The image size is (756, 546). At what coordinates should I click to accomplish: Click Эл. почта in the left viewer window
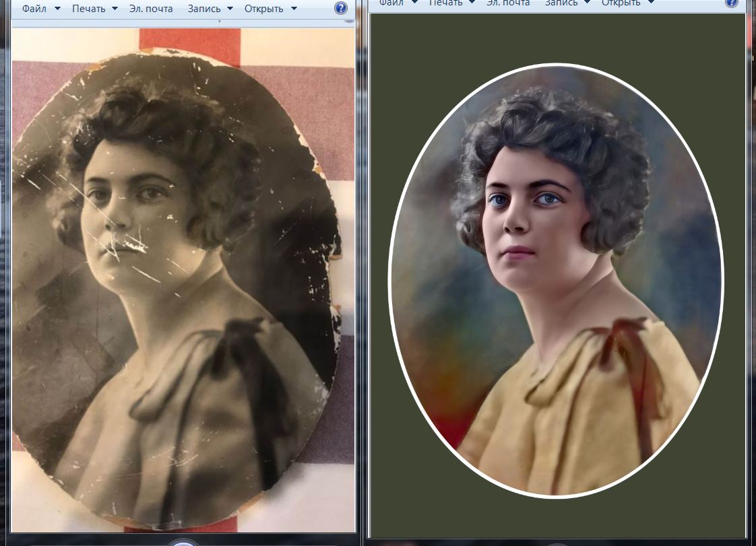click(x=151, y=9)
